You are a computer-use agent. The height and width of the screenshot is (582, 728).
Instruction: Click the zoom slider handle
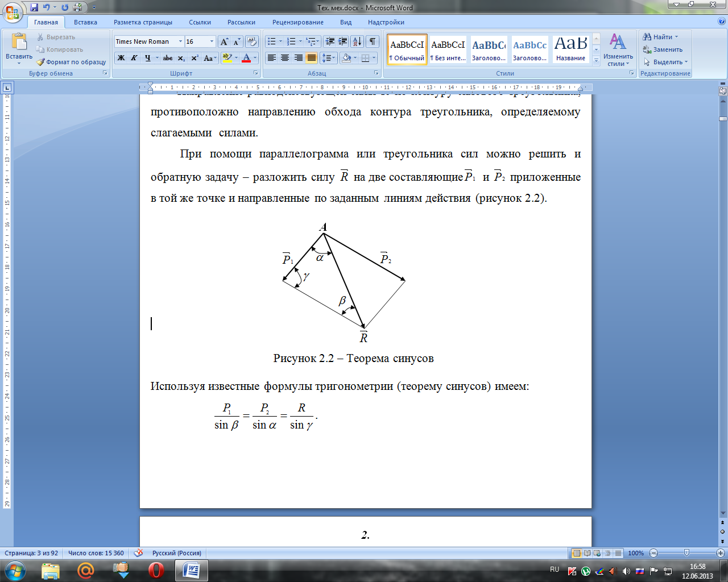point(686,553)
